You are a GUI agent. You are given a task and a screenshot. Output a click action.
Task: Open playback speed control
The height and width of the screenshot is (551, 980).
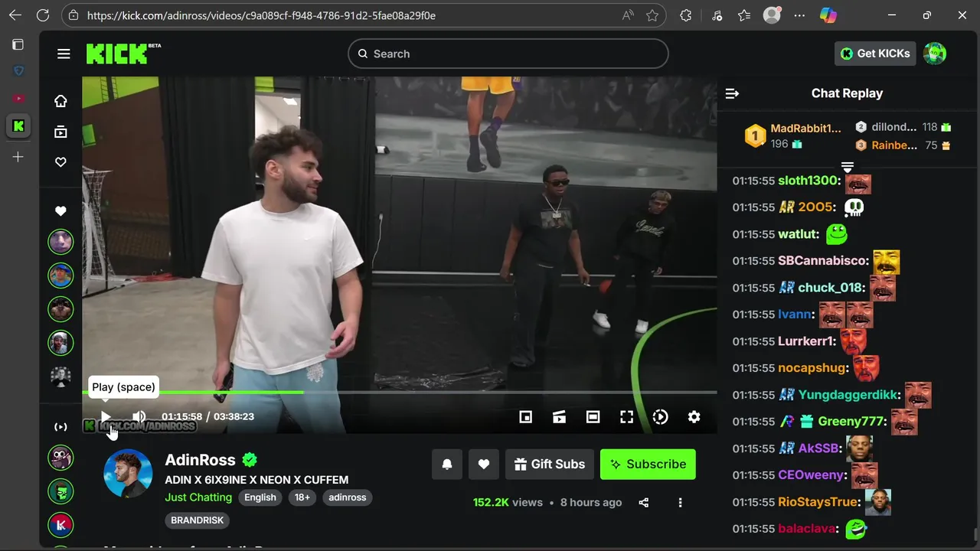(x=660, y=417)
